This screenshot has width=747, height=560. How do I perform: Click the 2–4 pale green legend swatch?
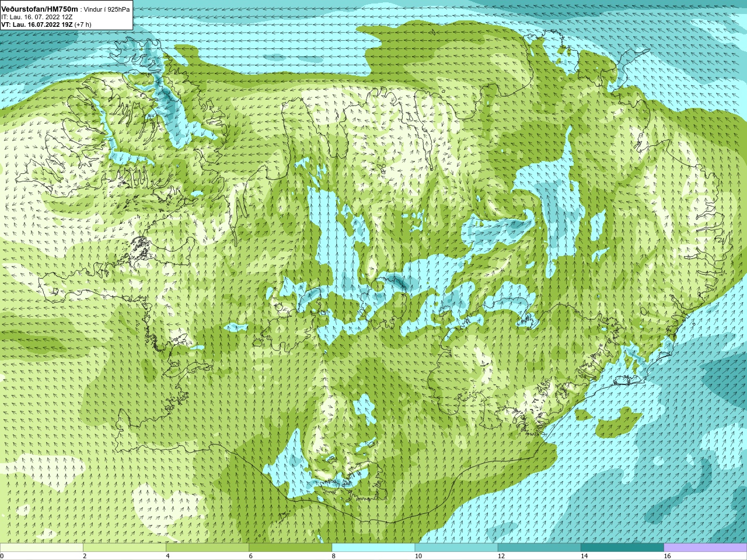pos(124,548)
